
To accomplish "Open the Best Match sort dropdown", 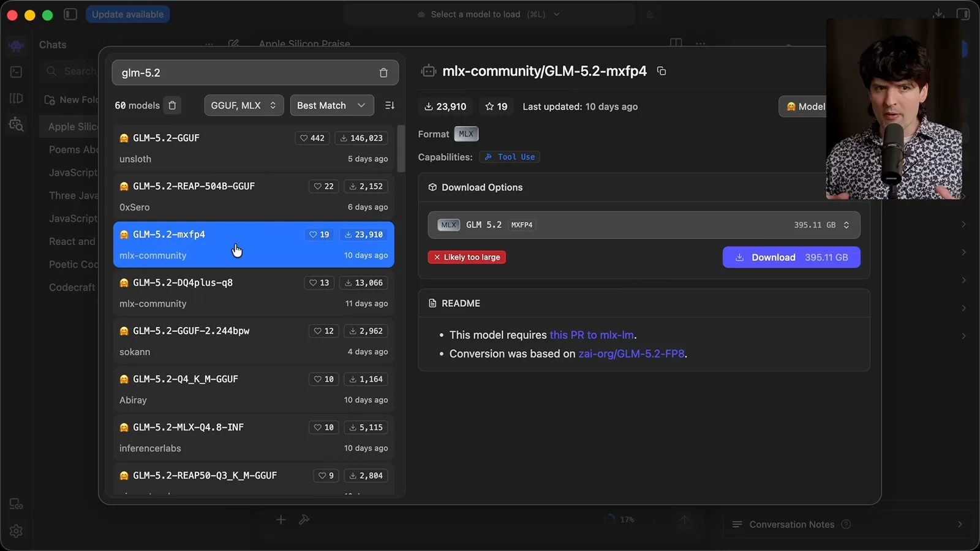I will 331,105.
